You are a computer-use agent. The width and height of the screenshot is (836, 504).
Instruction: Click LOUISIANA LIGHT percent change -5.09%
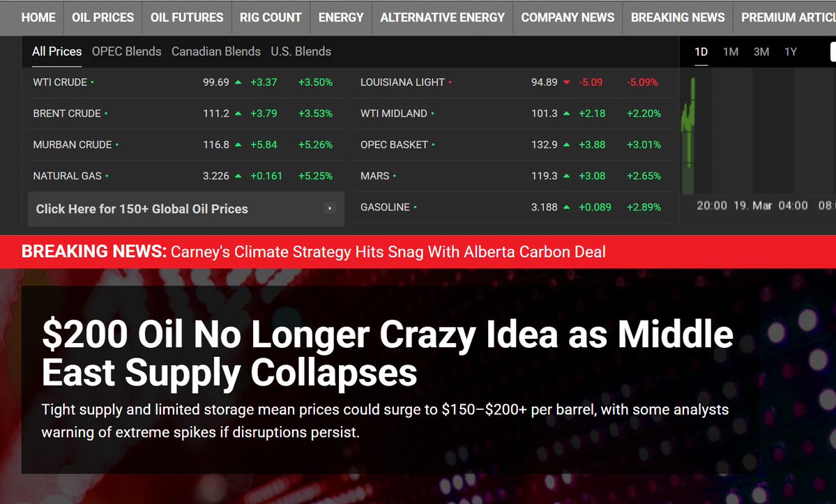point(642,82)
